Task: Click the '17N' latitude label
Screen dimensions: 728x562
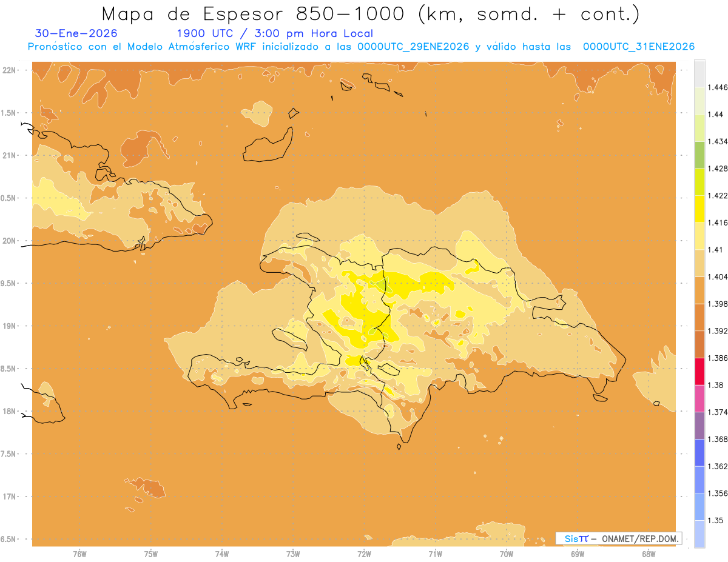Action: [9, 497]
